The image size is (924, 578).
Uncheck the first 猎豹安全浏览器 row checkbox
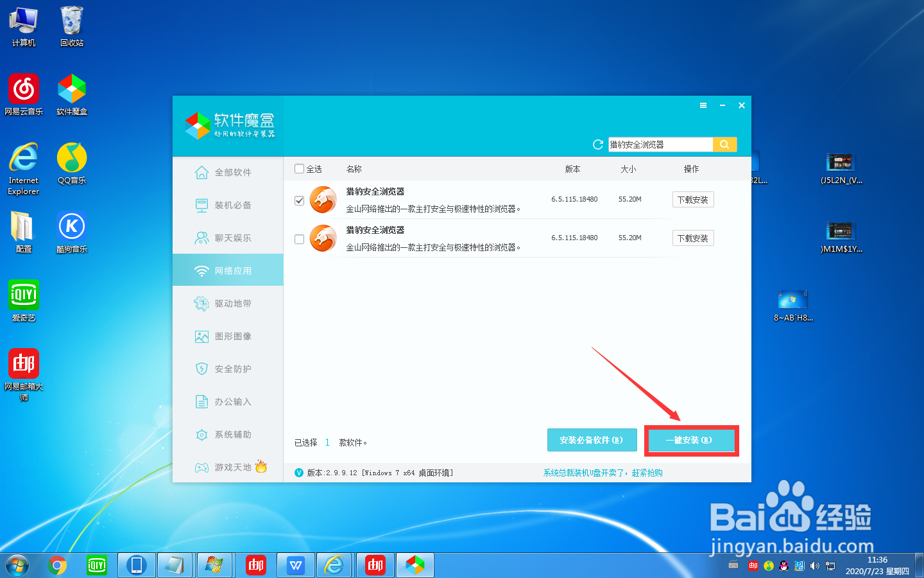[299, 200]
